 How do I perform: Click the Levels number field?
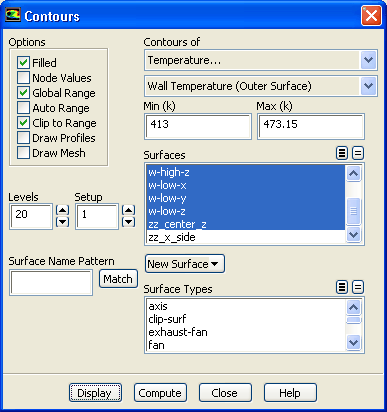pos(31,216)
